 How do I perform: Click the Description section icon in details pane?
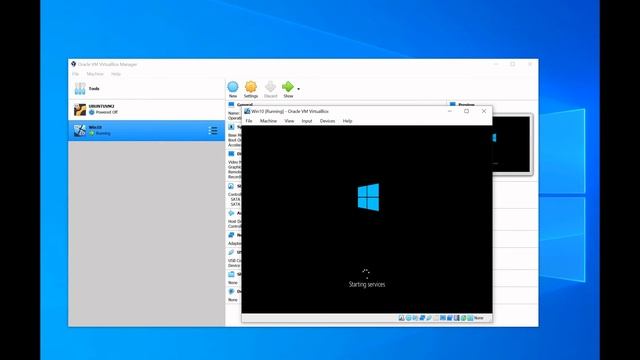coord(231,291)
